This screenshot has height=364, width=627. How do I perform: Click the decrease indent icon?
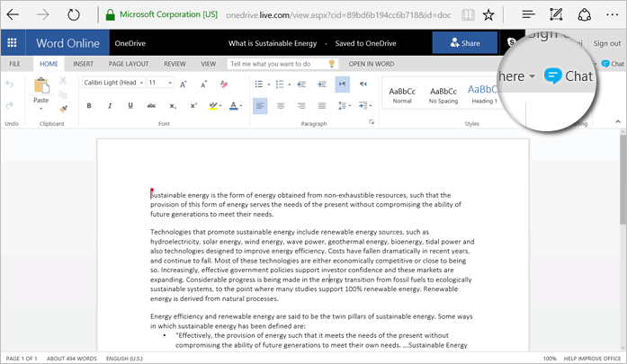(x=302, y=83)
